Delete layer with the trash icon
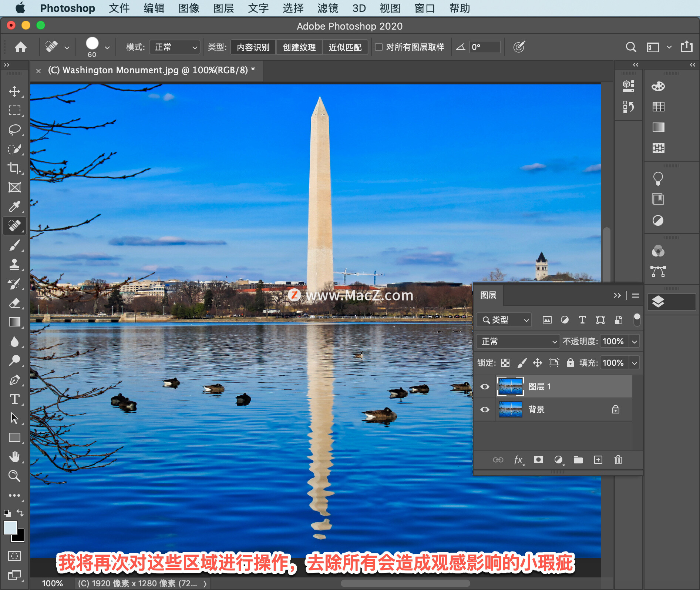The width and height of the screenshot is (700, 590). pos(618,460)
